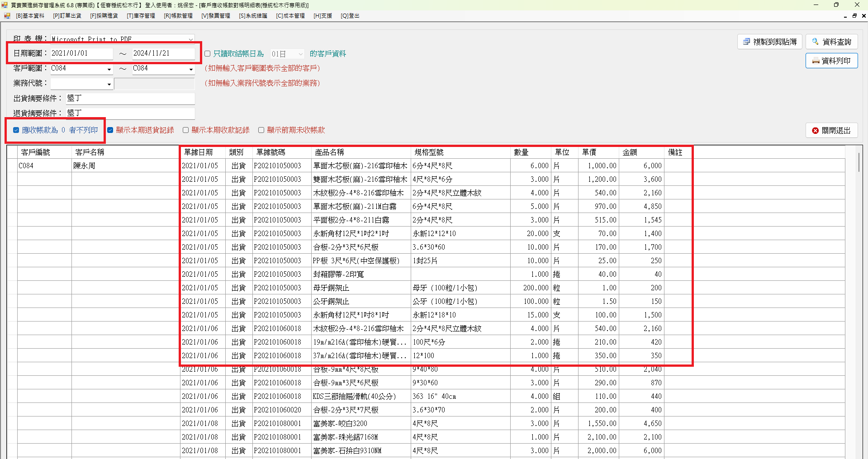Open the 01日 closing day dropdown
The width and height of the screenshot is (868, 459).
[x=300, y=54]
